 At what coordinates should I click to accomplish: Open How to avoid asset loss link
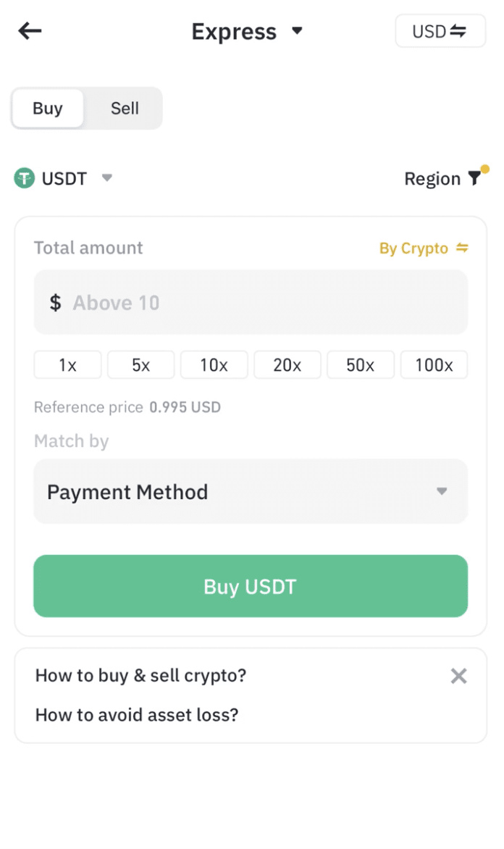137,715
